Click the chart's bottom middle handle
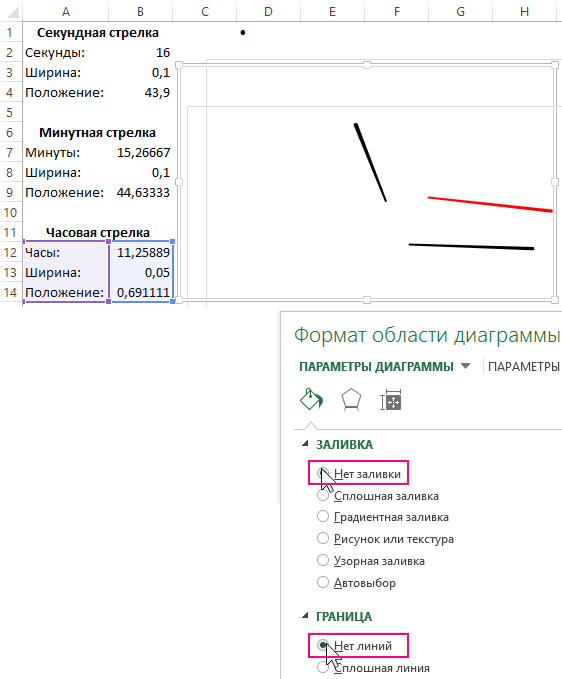The width and height of the screenshot is (562, 679). coord(367,300)
